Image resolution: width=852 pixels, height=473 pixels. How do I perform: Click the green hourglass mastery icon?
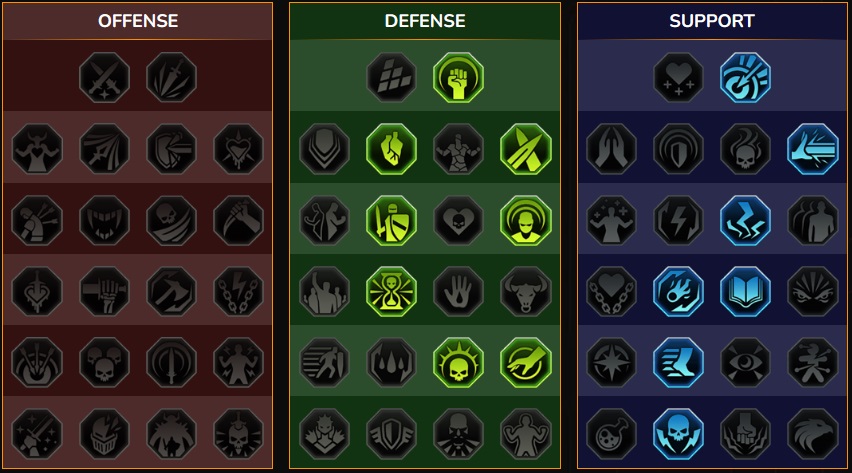(391, 291)
